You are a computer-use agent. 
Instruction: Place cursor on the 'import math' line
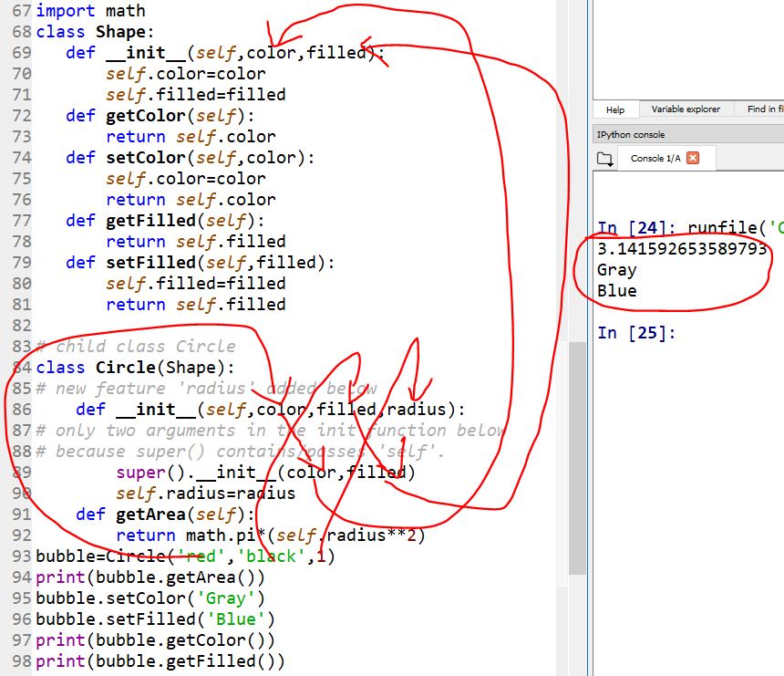[90, 11]
